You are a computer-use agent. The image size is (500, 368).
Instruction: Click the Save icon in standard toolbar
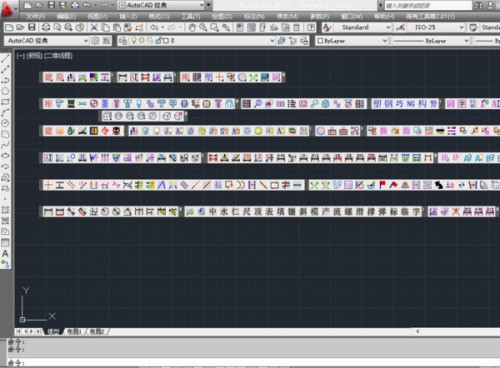pyautogui.click(x=32, y=27)
